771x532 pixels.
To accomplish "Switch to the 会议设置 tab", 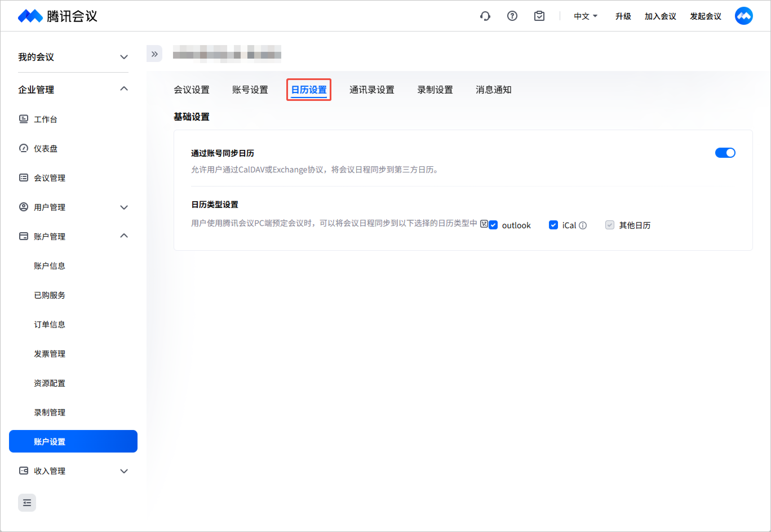I will pos(192,90).
